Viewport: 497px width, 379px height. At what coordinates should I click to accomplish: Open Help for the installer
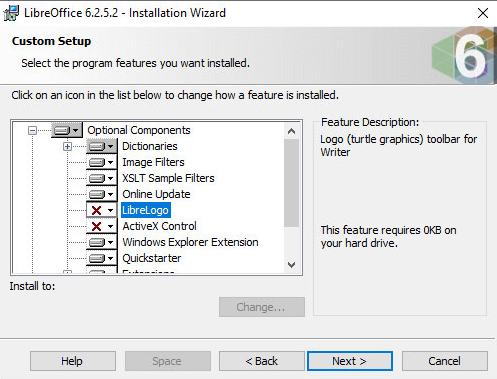[x=73, y=361]
